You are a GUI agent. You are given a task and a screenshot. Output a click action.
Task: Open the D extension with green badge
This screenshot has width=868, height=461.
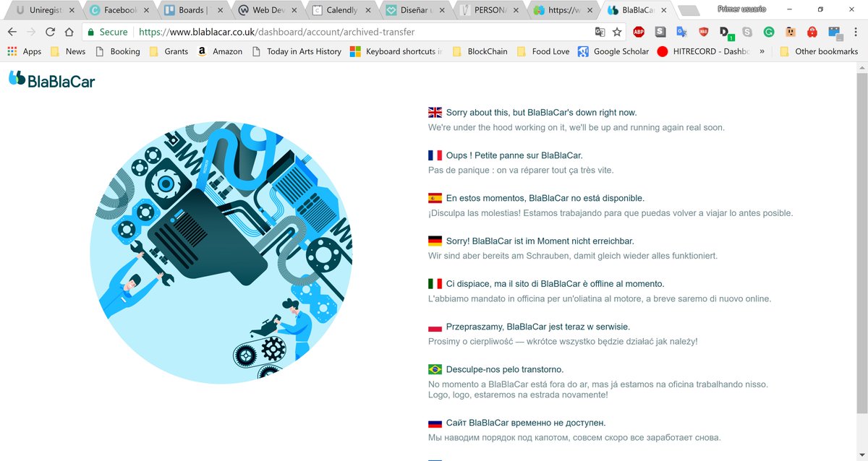[x=726, y=33]
